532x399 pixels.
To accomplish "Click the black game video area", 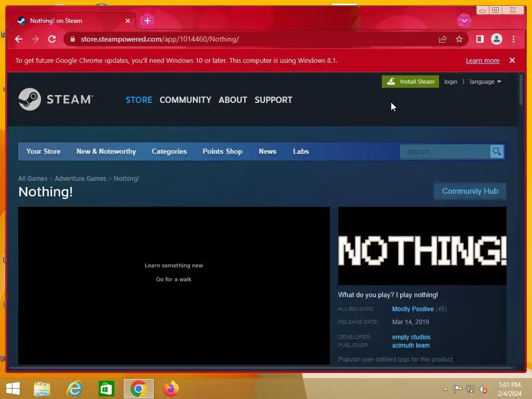I will click(174, 286).
